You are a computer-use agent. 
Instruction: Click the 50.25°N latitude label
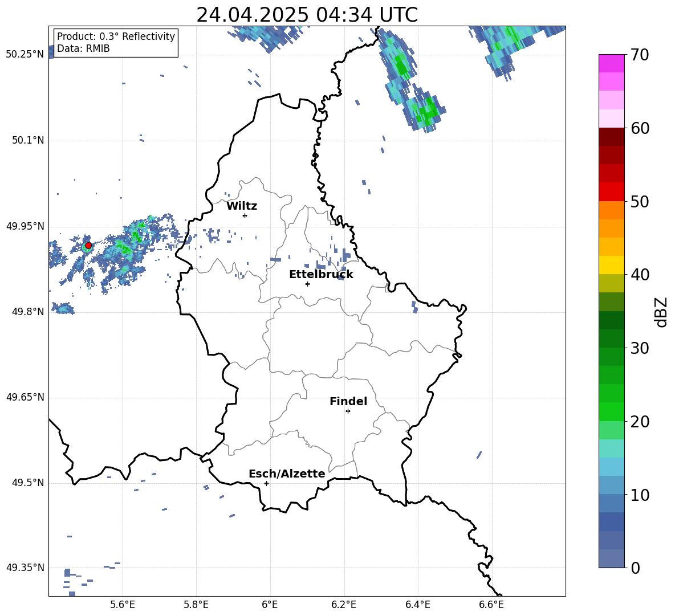[25, 54]
